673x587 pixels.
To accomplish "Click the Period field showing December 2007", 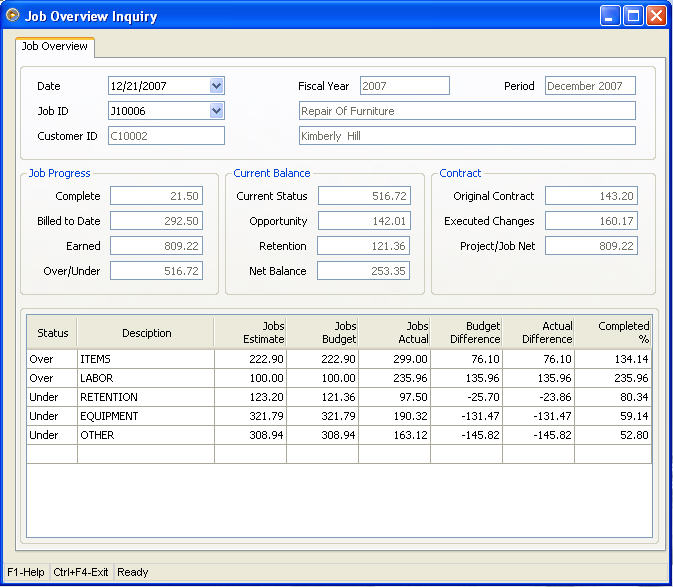I will (x=590, y=86).
